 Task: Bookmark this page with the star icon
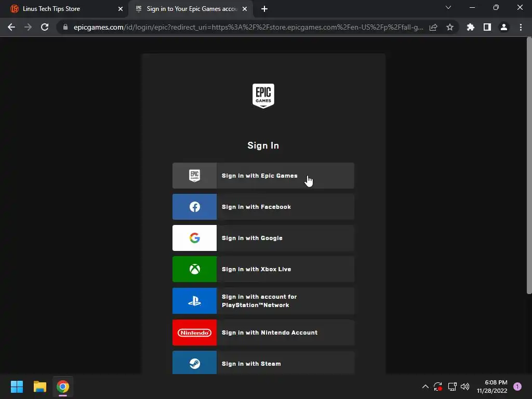pos(450,27)
